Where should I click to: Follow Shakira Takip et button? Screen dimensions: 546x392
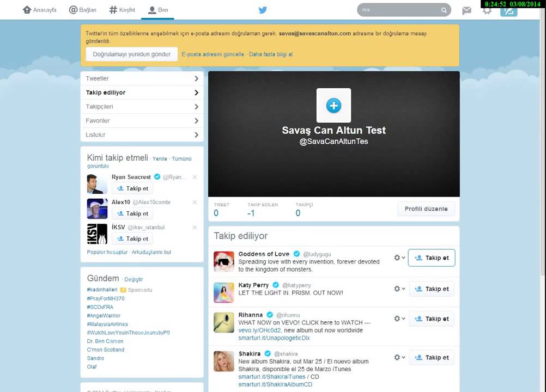[432, 358]
